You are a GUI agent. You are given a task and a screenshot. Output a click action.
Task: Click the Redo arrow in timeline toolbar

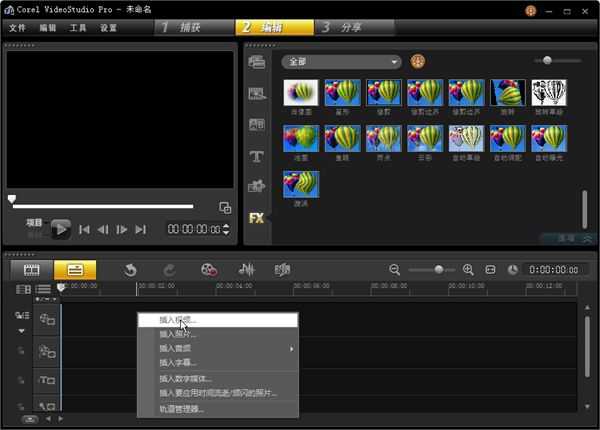(169, 269)
